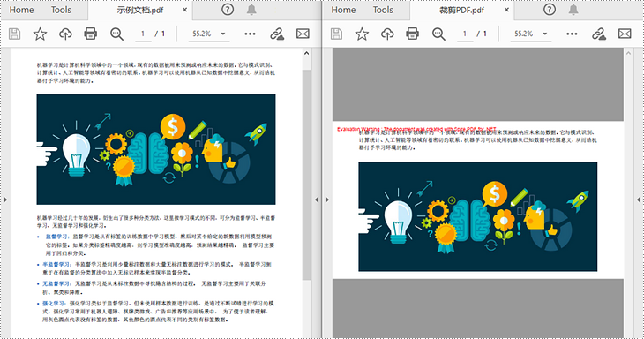Go to Tools tab in right window
The image size is (644, 339).
[383, 10]
